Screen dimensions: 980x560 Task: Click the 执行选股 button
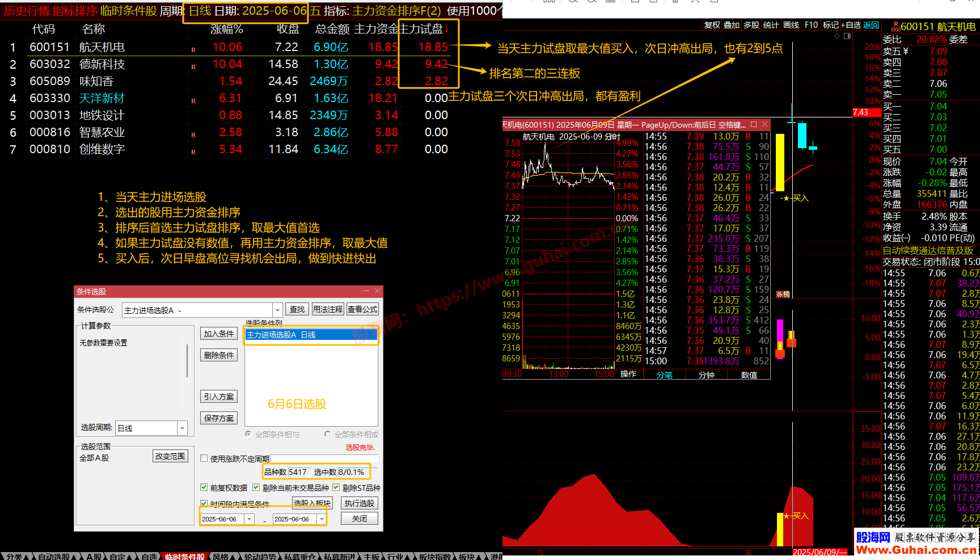tap(360, 503)
